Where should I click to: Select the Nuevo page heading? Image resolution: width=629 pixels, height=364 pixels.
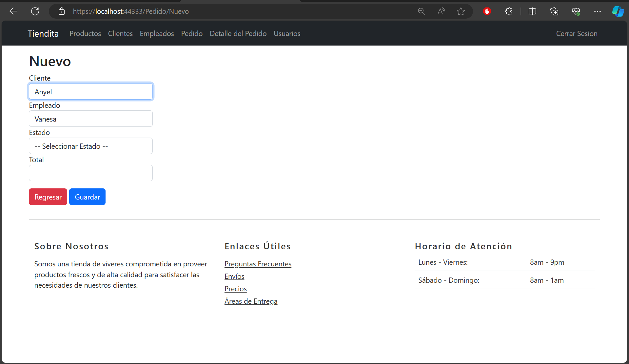pos(50,61)
